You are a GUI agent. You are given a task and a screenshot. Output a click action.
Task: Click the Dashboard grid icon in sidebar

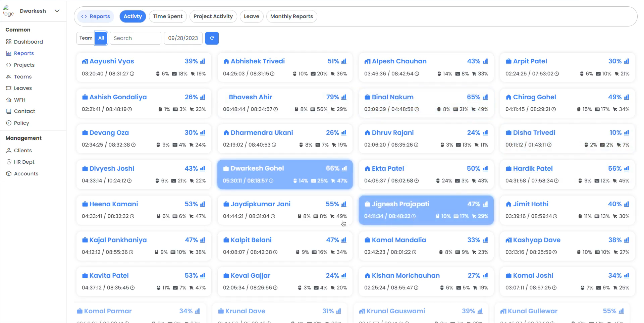tap(9, 42)
